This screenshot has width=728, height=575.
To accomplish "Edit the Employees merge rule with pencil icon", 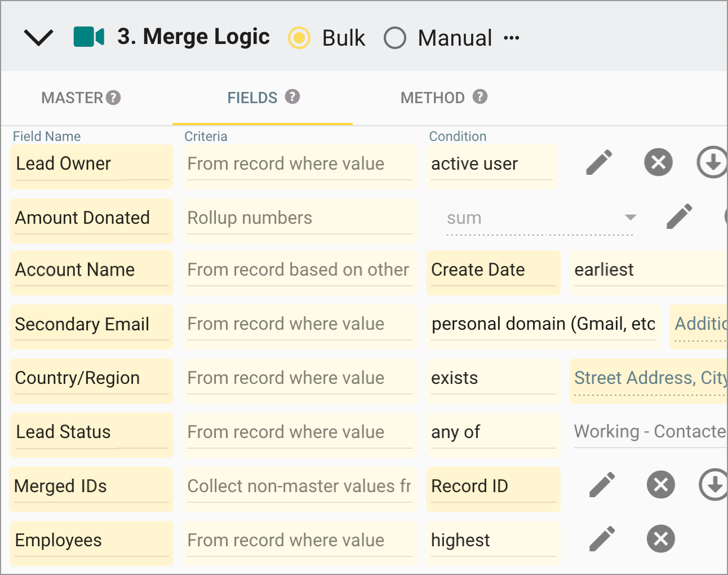I will [x=601, y=539].
